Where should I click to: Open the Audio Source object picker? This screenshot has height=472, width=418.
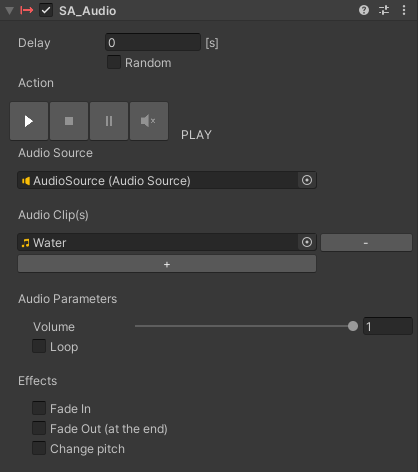click(x=307, y=180)
